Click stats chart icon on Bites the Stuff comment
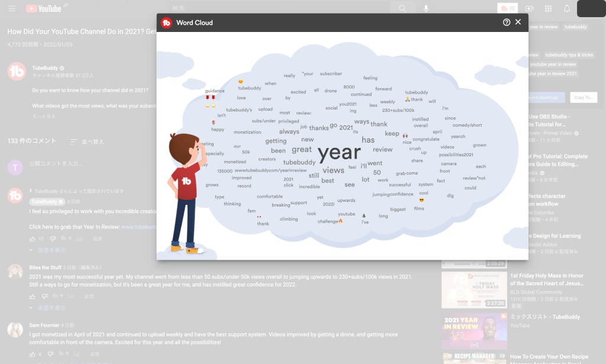 point(71,296)
